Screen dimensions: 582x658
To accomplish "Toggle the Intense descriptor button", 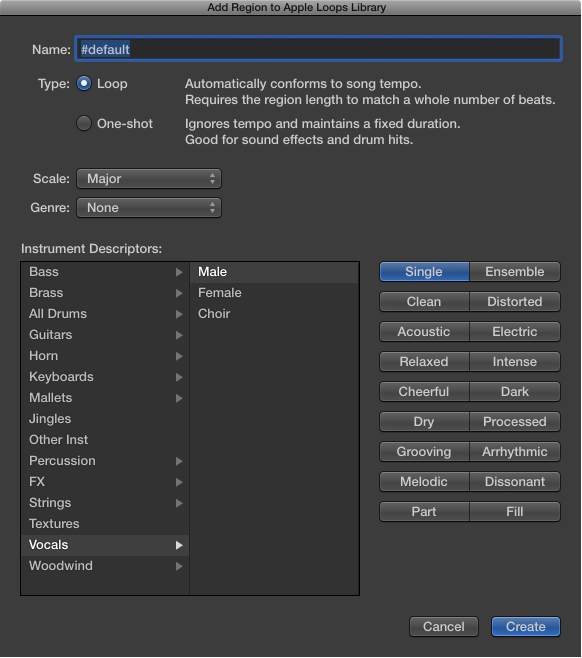I will coord(515,362).
